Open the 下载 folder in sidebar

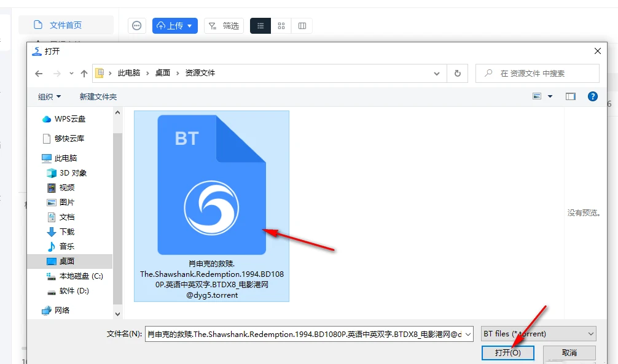61,231
